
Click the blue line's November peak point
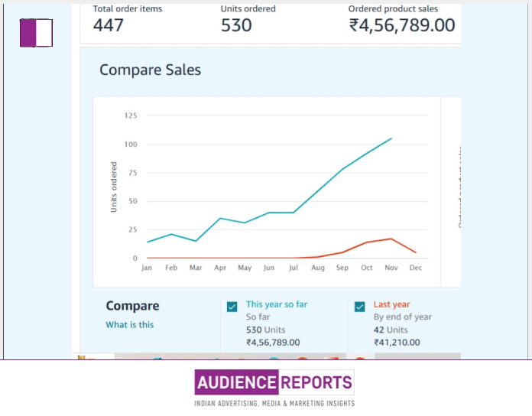coord(391,138)
